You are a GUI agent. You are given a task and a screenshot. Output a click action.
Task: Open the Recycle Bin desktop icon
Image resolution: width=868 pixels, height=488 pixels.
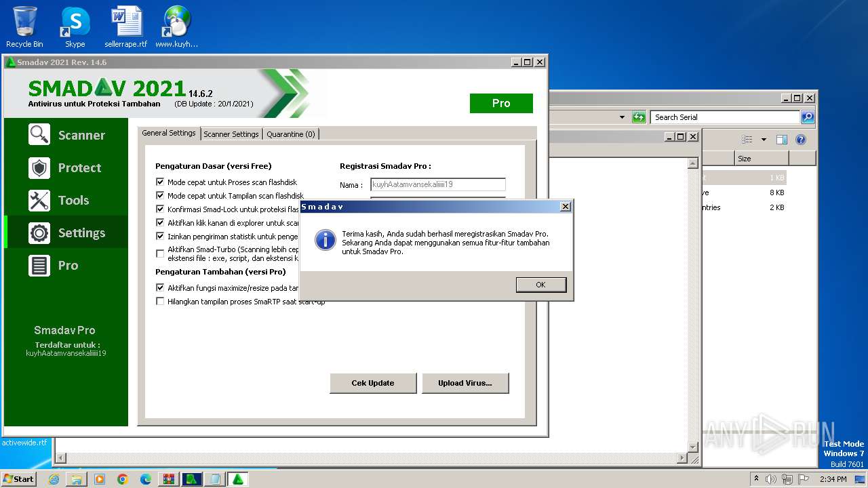point(24,27)
